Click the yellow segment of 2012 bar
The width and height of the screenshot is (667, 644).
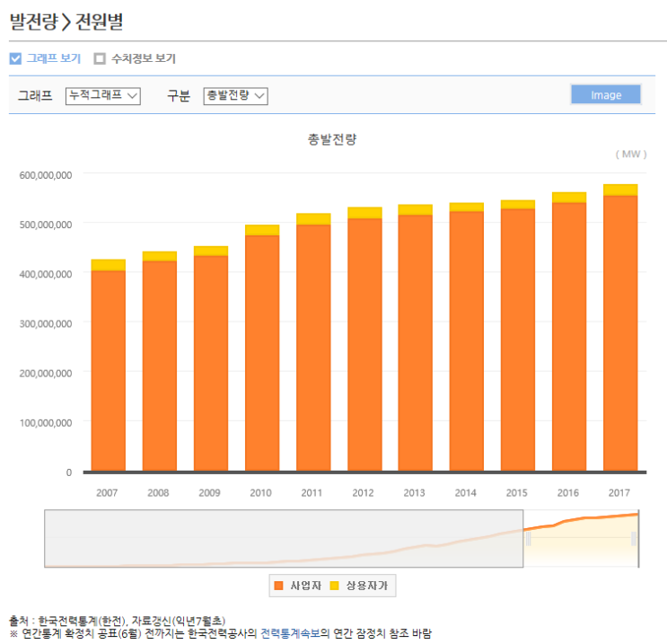(x=364, y=213)
